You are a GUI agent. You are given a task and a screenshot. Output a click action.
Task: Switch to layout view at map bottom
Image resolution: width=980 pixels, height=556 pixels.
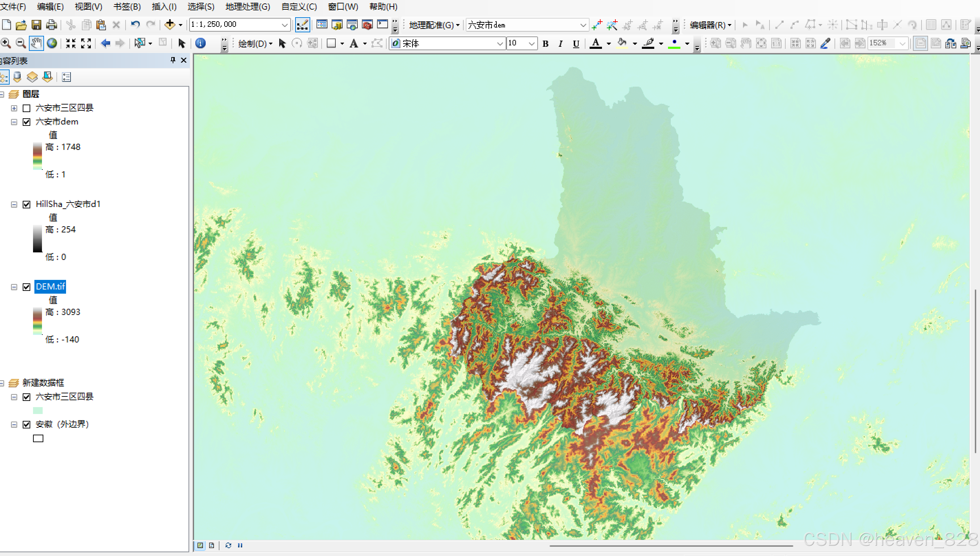pyautogui.click(x=211, y=545)
